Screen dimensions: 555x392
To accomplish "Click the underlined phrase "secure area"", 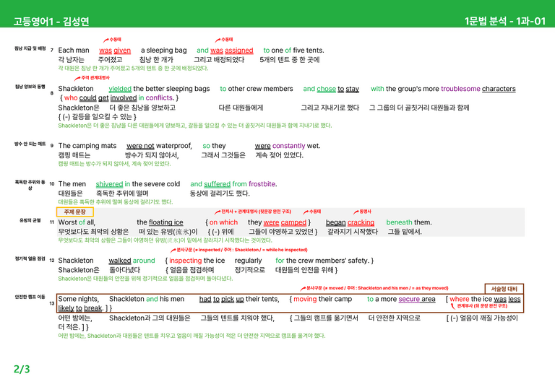I will coord(417,299).
